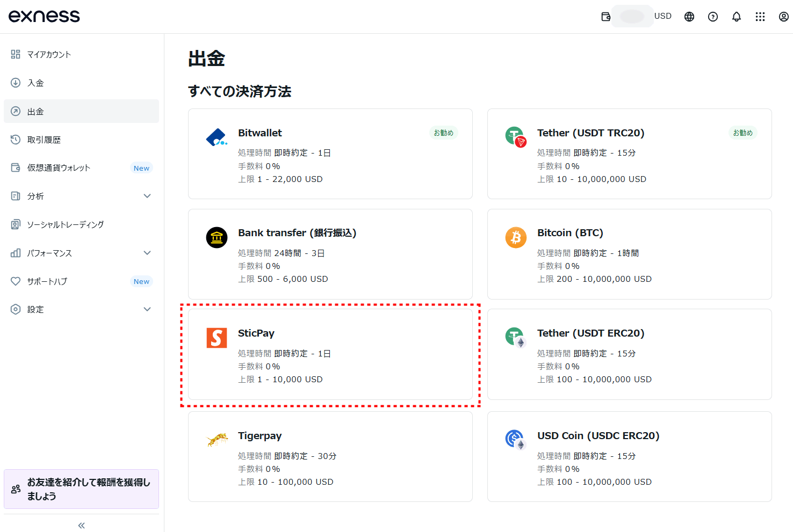Click the Exness logo
The height and width of the screenshot is (532, 793).
pos(44,16)
